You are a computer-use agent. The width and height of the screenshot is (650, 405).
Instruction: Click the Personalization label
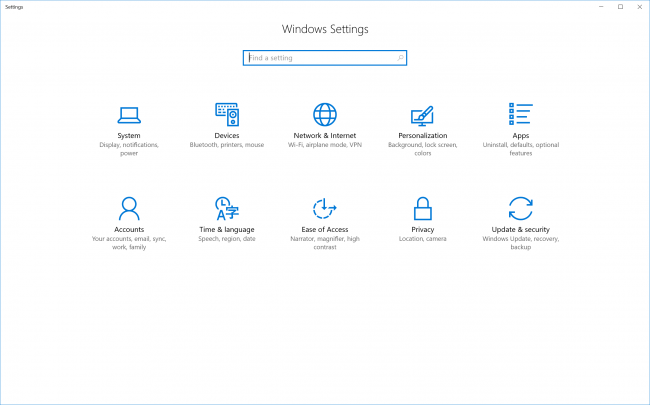pyautogui.click(x=422, y=136)
